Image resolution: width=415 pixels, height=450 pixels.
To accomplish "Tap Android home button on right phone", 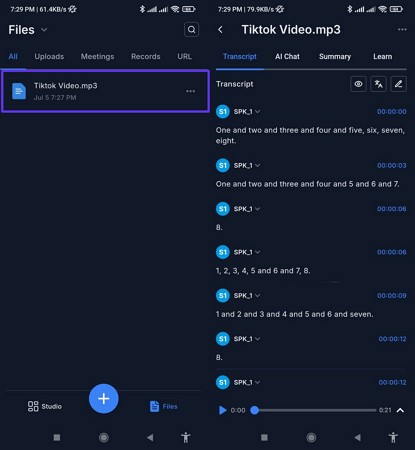I will pos(311,437).
